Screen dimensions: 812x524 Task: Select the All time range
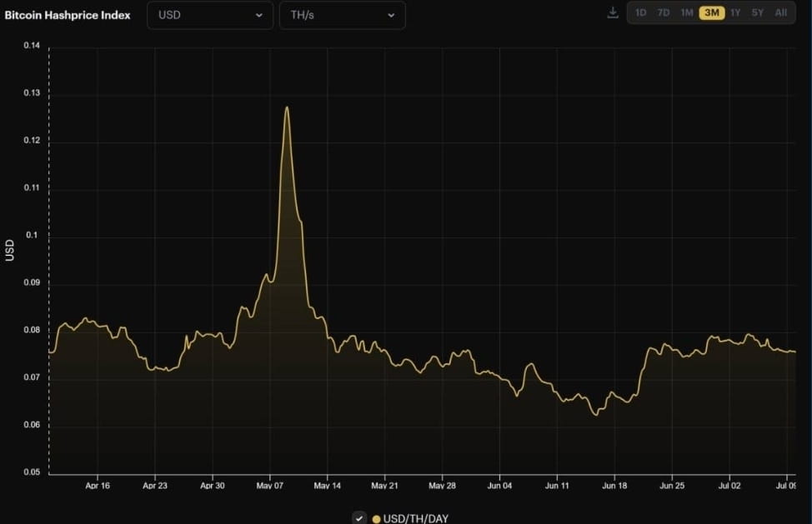(781, 13)
